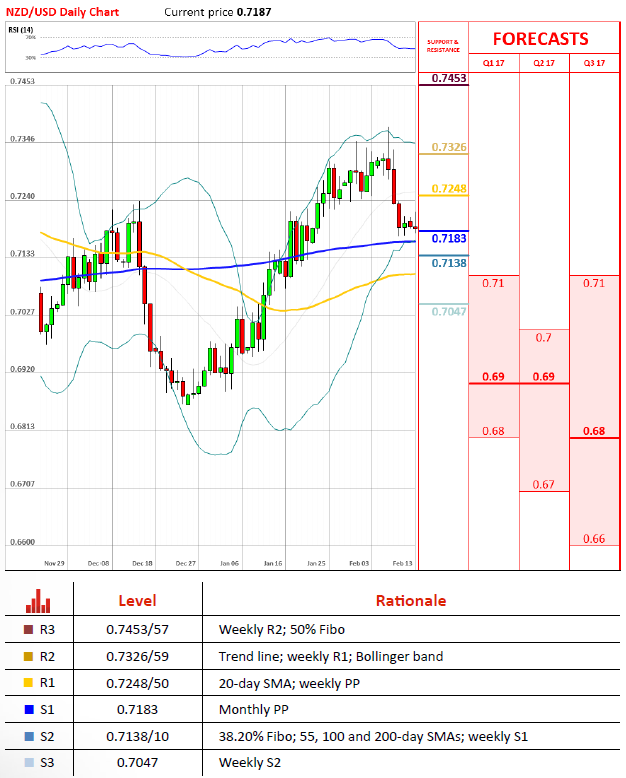Viewport: 626px width, 778px height.
Task: Click the Q3 17 forecast value 0.71
Action: [x=594, y=283]
